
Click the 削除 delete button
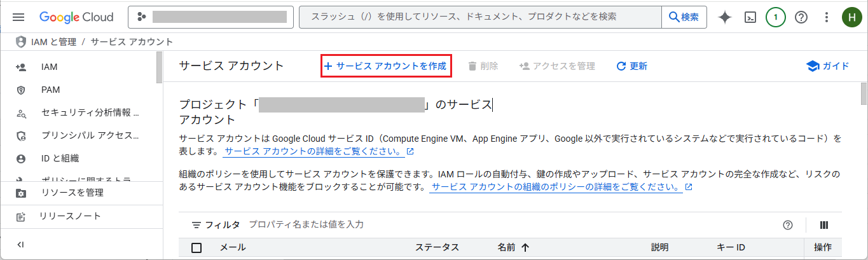click(x=483, y=66)
